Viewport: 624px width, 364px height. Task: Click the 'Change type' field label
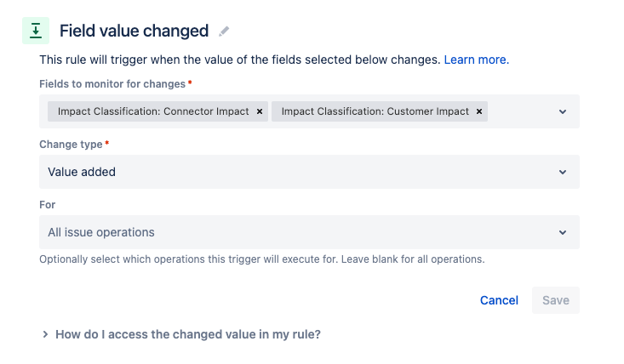[x=71, y=145]
